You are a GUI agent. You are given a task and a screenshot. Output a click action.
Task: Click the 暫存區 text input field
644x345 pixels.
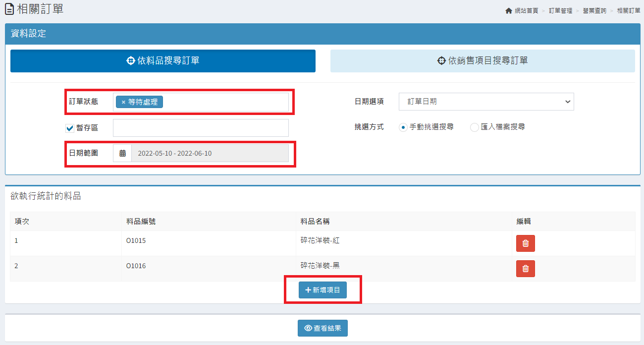201,128
